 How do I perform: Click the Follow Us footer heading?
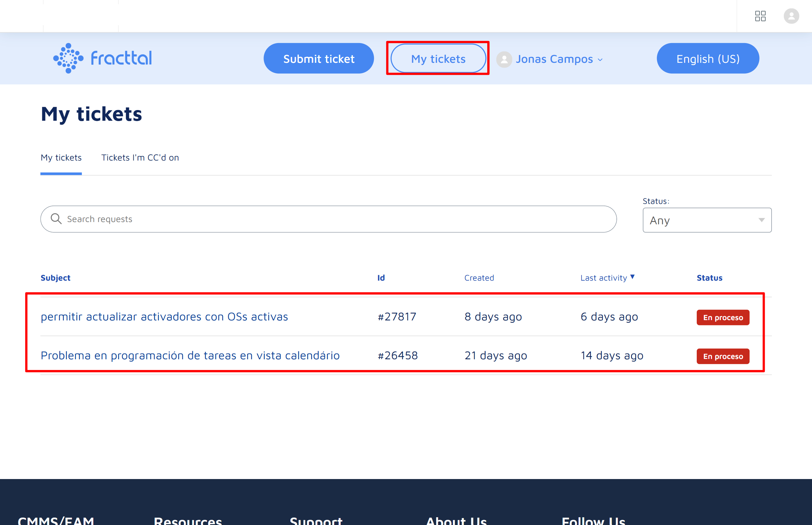click(593, 520)
